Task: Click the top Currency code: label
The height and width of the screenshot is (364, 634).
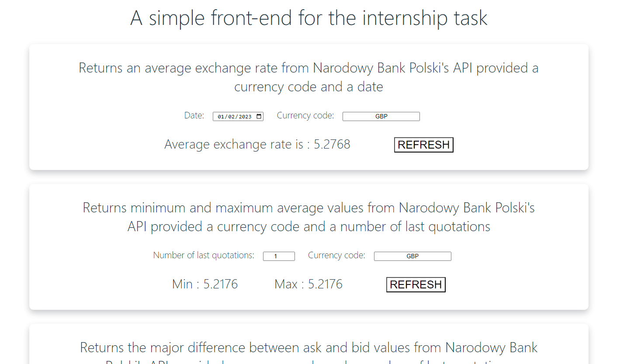Action: [305, 115]
